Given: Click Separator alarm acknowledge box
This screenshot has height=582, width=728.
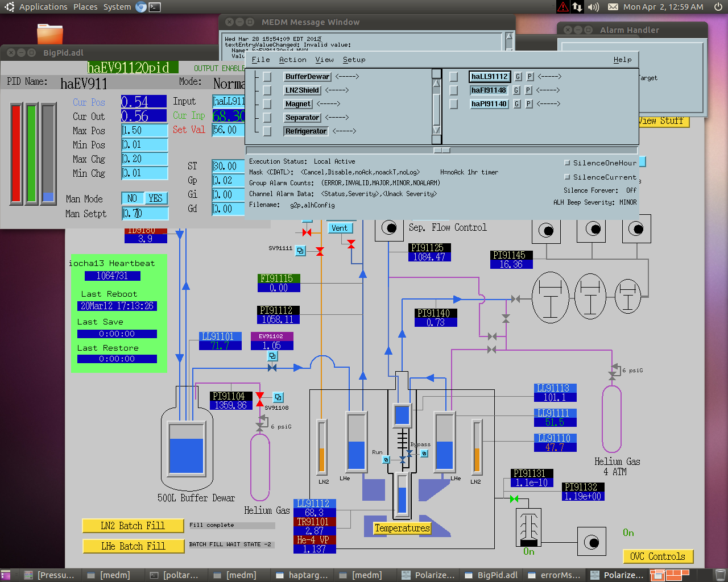Looking at the screenshot, I should click(267, 118).
